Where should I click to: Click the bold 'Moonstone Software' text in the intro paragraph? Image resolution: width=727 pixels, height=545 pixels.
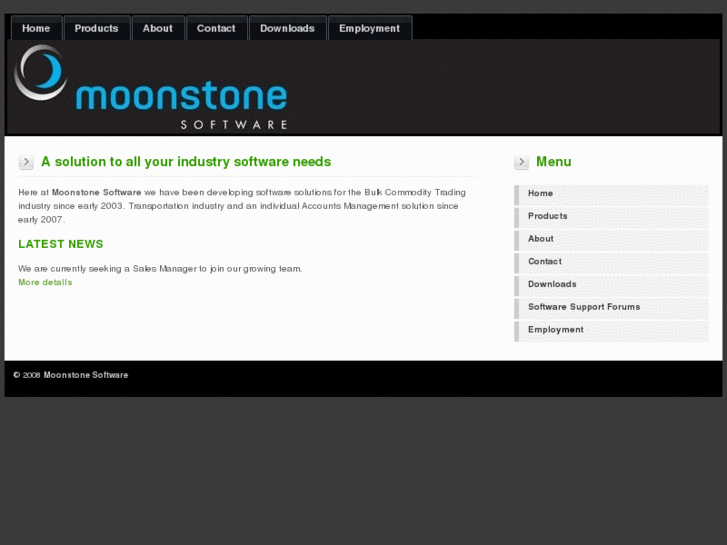(x=96, y=192)
